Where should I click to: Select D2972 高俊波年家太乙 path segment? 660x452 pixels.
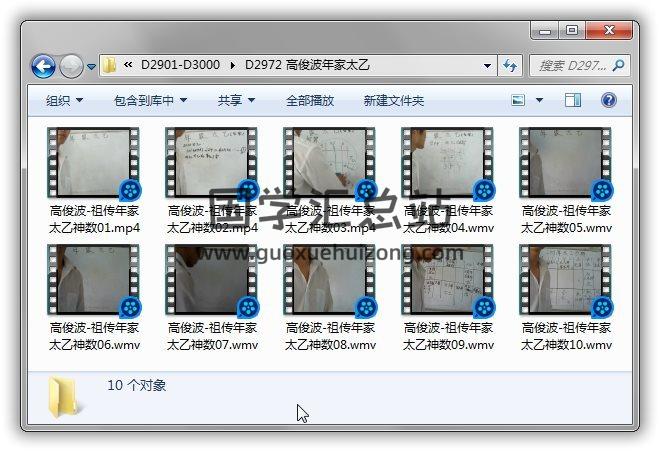point(307,65)
